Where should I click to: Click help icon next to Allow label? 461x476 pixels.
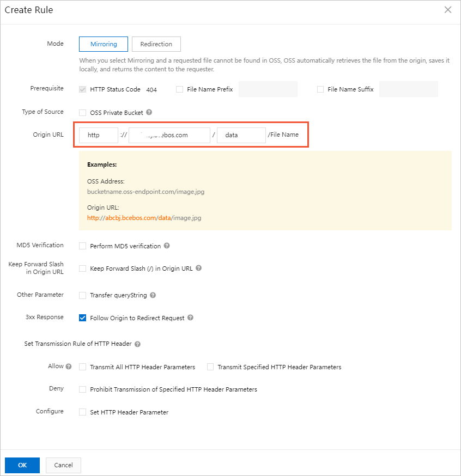[69, 367]
